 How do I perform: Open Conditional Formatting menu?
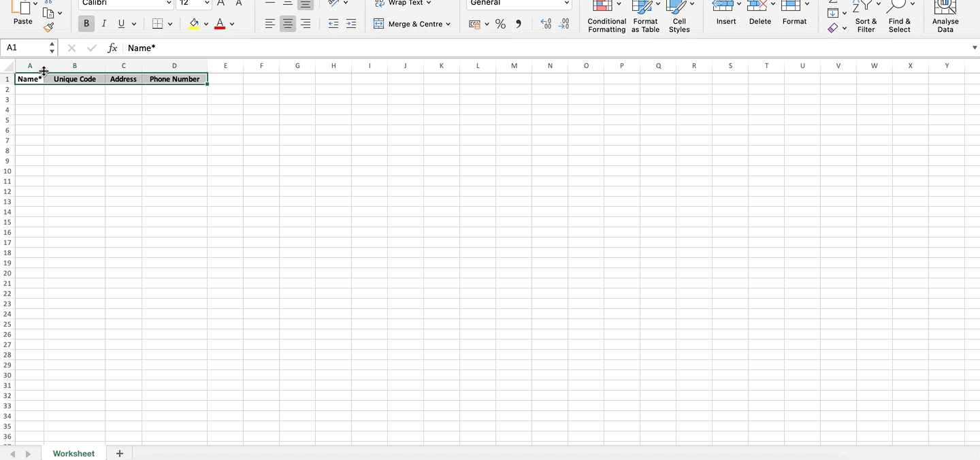tap(607, 17)
